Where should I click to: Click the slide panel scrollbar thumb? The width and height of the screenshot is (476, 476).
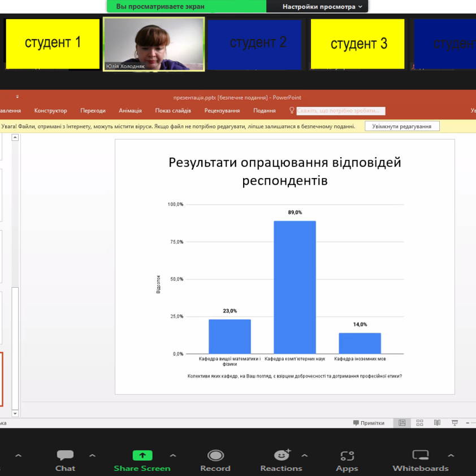point(15,348)
